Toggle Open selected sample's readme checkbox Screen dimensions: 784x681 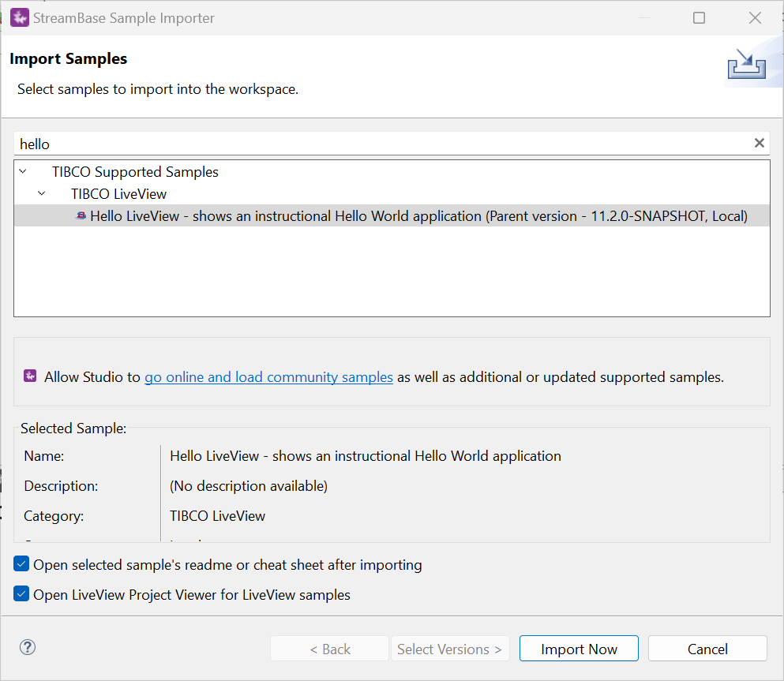click(x=22, y=564)
